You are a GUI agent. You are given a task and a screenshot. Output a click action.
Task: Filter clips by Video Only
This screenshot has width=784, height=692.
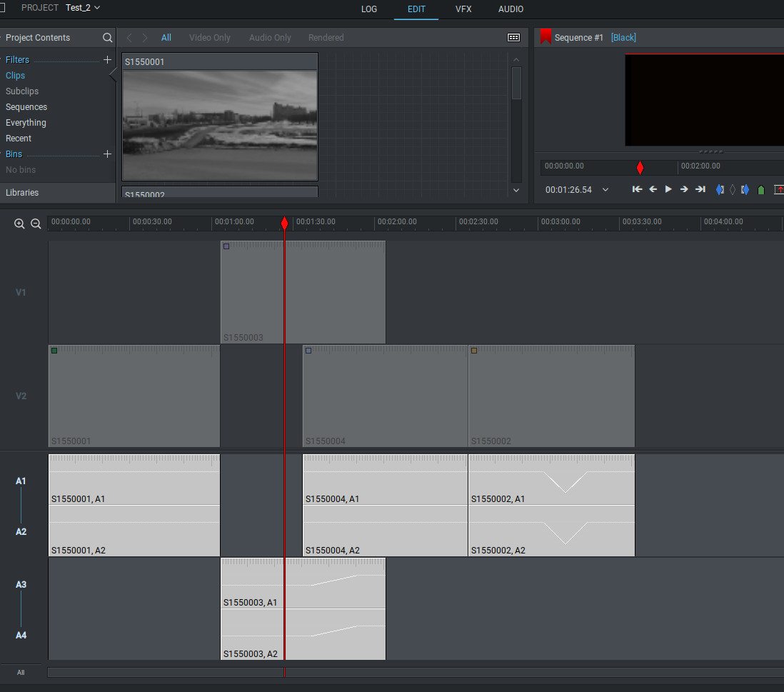pos(209,38)
